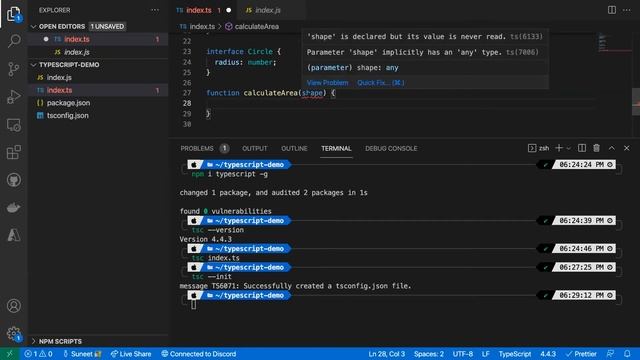
Task: Open the GitHub view in activity bar
Action: click(x=14, y=180)
